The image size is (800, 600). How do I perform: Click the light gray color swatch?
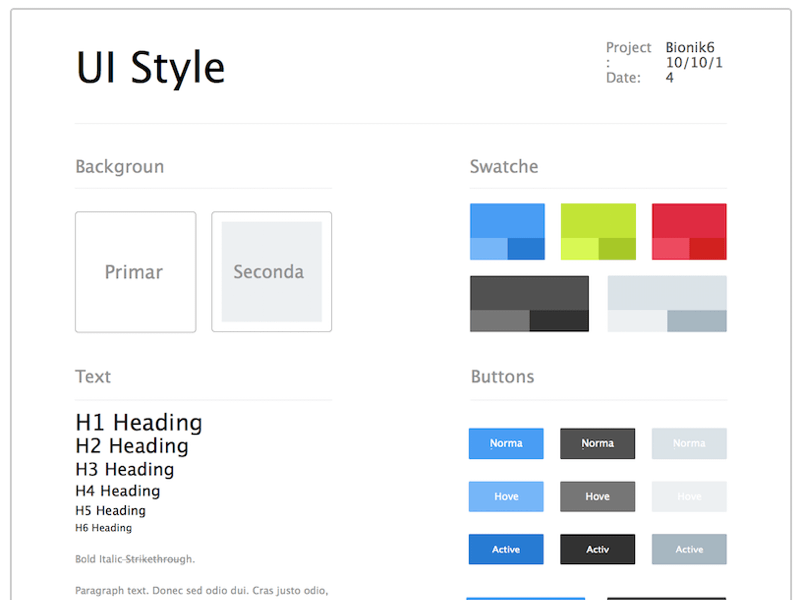(666, 303)
